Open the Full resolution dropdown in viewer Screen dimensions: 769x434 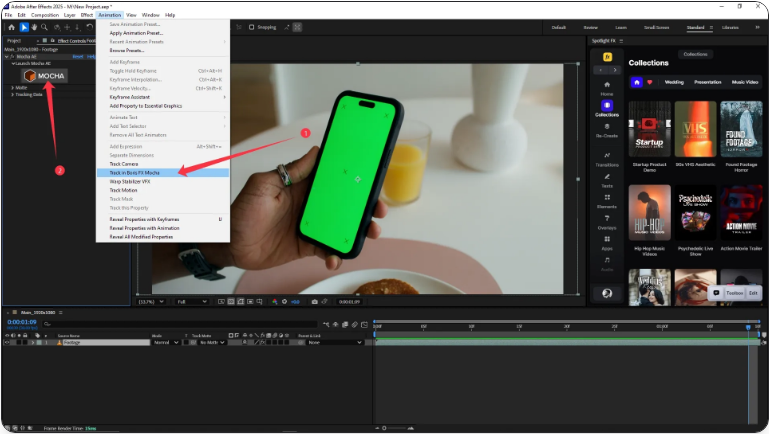(x=192, y=301)
